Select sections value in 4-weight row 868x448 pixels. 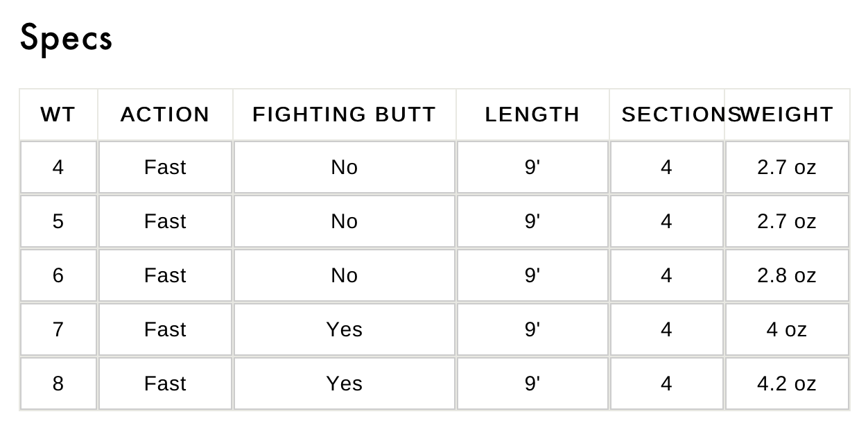coord(667,167)
